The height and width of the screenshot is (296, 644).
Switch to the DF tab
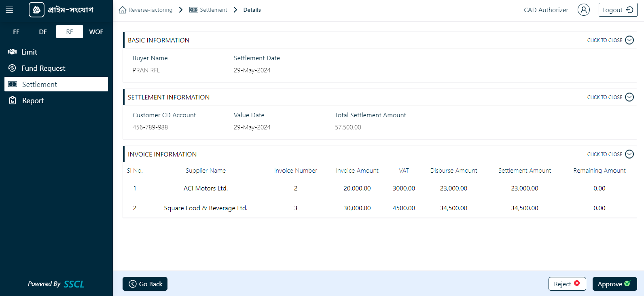[43, 32]
